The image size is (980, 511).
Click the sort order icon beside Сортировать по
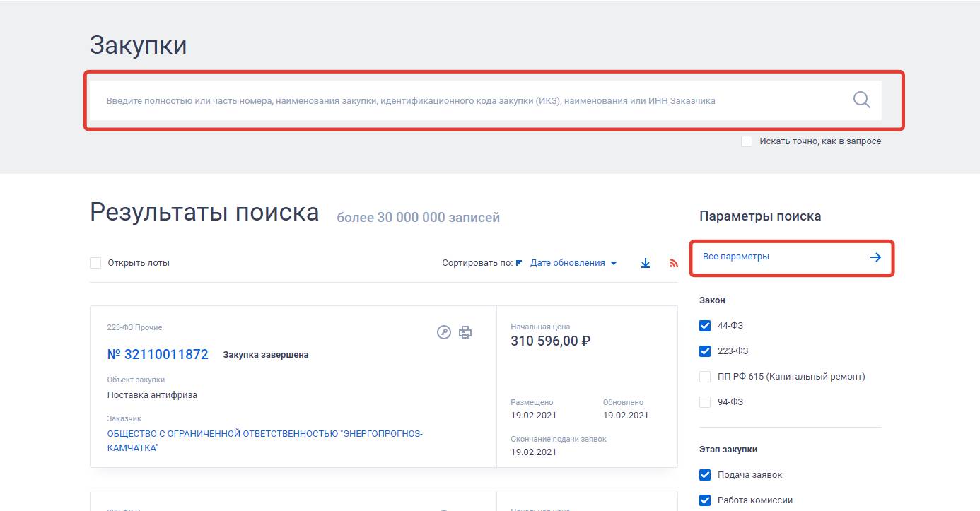[519, 263]
